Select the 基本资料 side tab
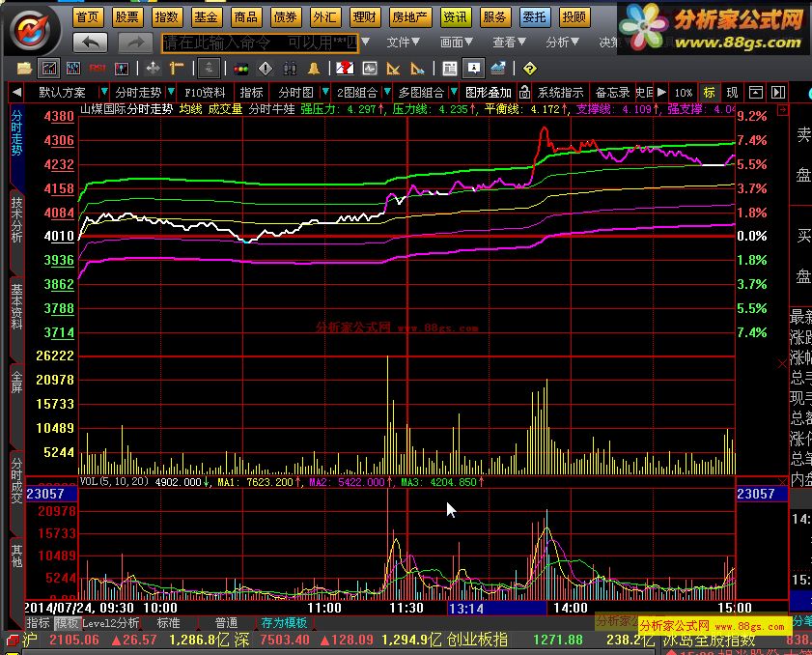The height and width of the screenshot is (655, 812). click(x=16, y=306)
